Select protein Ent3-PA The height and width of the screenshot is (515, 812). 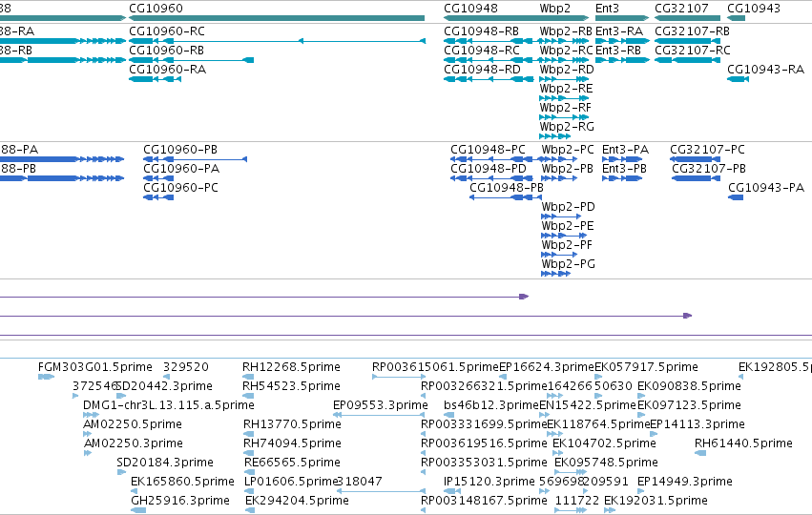(x=625, y=150)
